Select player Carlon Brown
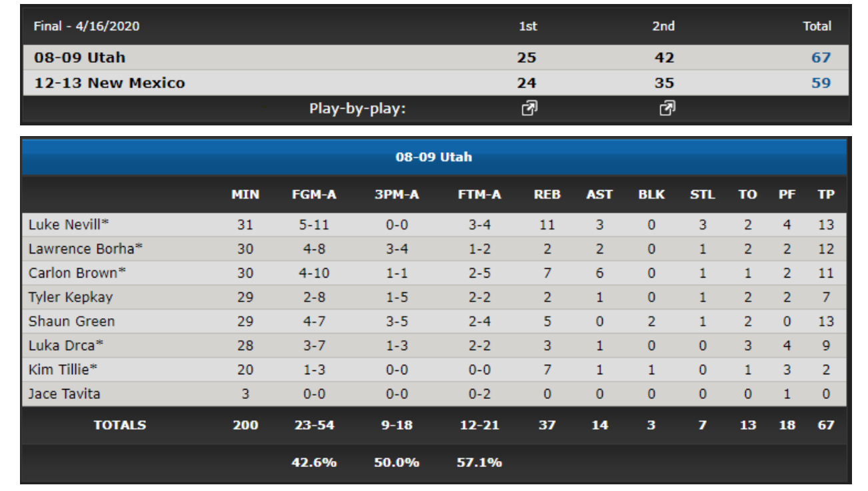The image size is (868, 491). (x=77, y=273)
